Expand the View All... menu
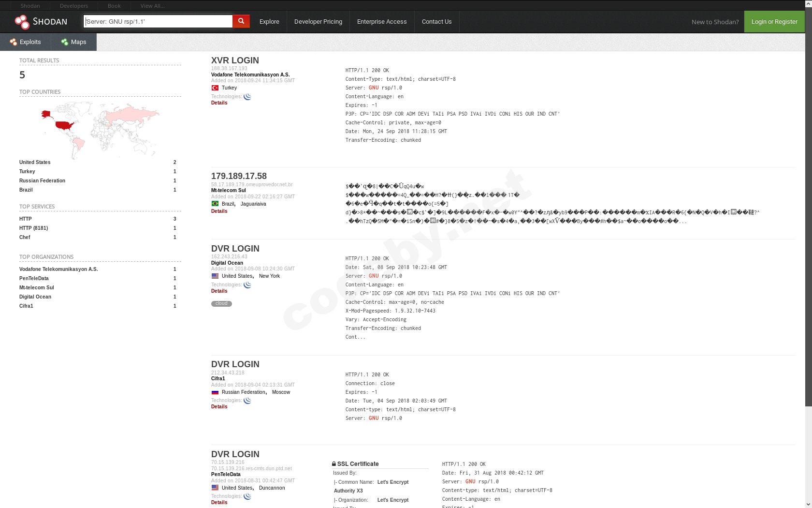Screen dimensions: 812x508 (x=152, y=6)
